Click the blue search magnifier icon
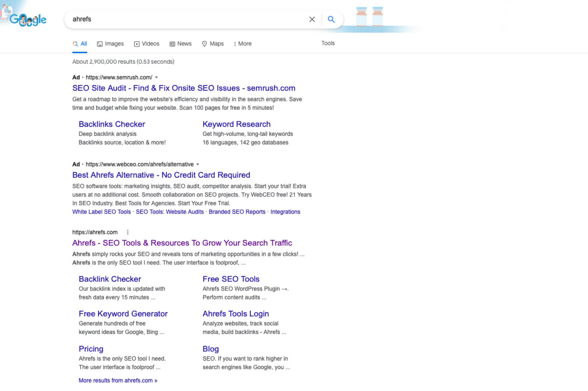588x391 pixels. coord(331,19)
